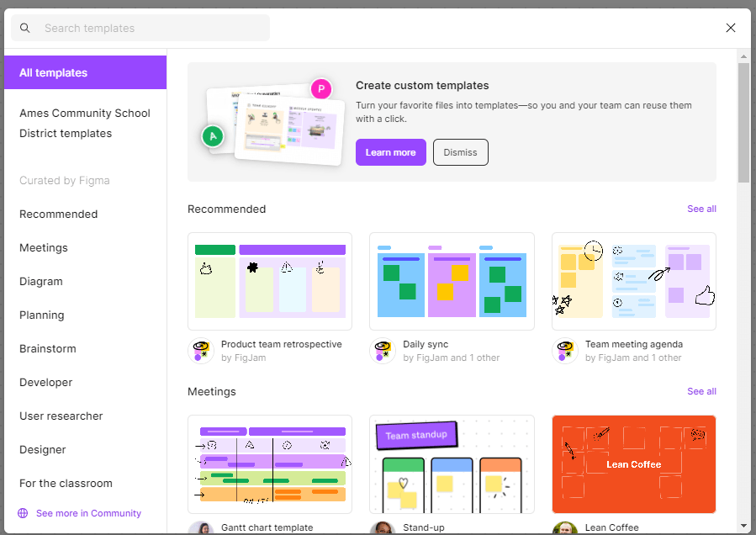756x535 pixels.
Task: Open the Brainstorm templates section
Action: (49, 348)
